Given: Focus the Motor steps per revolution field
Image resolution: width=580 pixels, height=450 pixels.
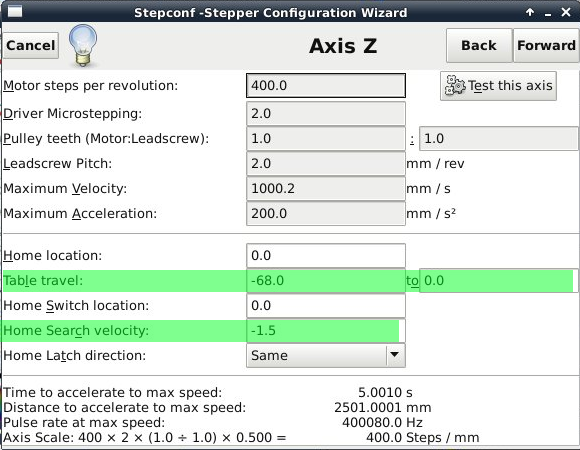Looking at the screenshot, I should pyautogui.click(x=326, y=86).
